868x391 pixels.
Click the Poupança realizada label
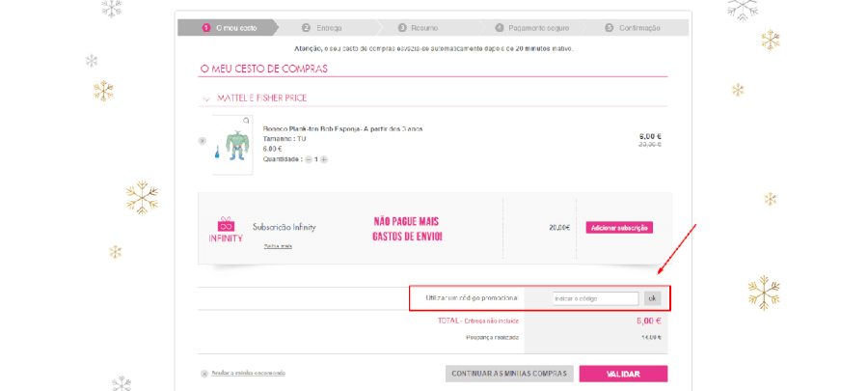tap(493, 337)
